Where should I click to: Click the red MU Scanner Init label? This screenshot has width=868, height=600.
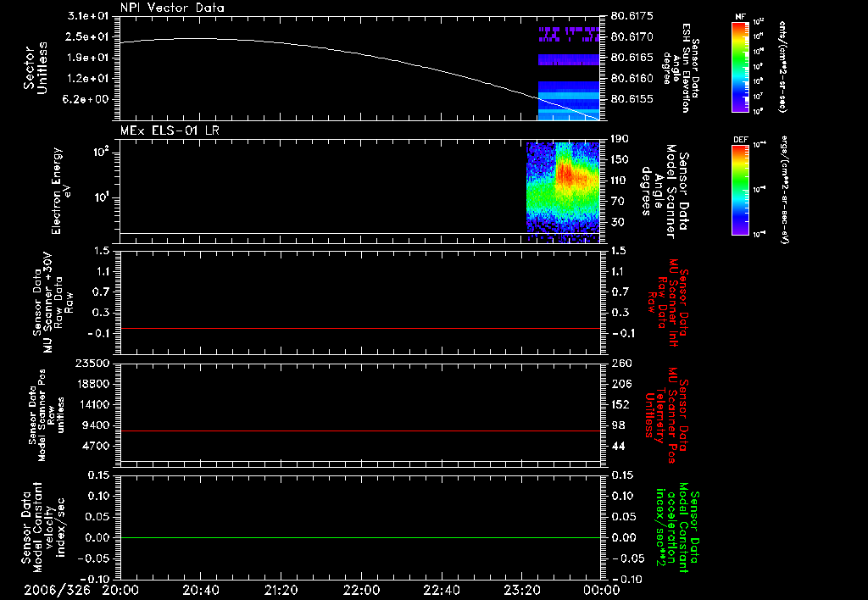(x=668, y=303)
